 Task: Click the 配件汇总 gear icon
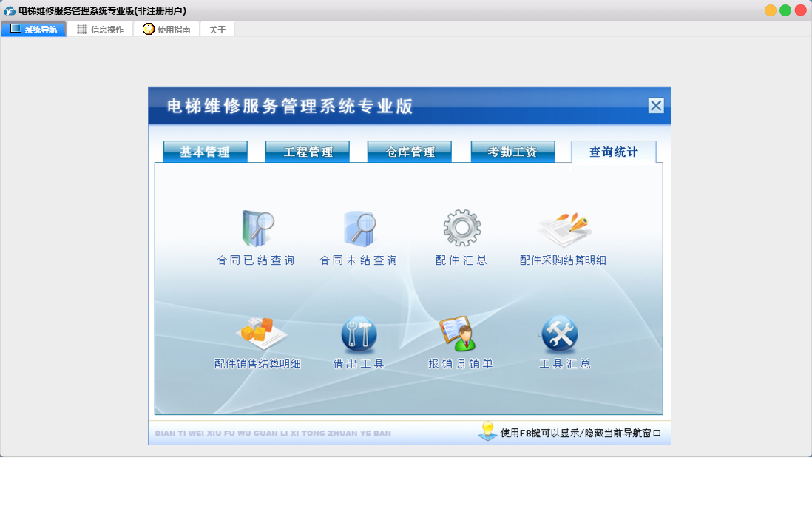pyautogui.click(x=462, y=228)
